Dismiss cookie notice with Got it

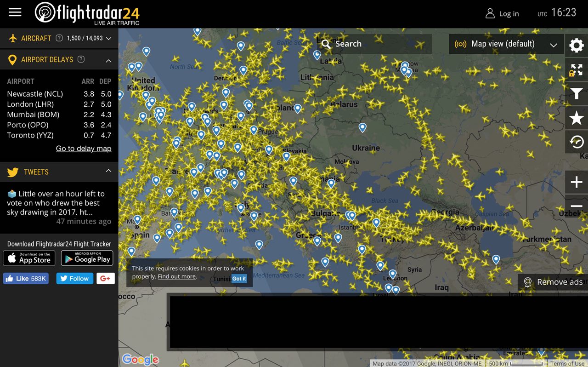point(239,278)
